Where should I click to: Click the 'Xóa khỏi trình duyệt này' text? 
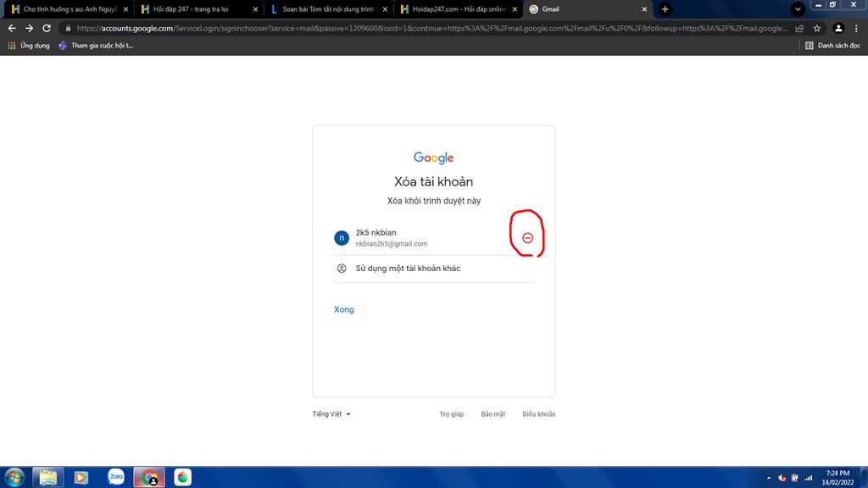(x=433, y=201)
